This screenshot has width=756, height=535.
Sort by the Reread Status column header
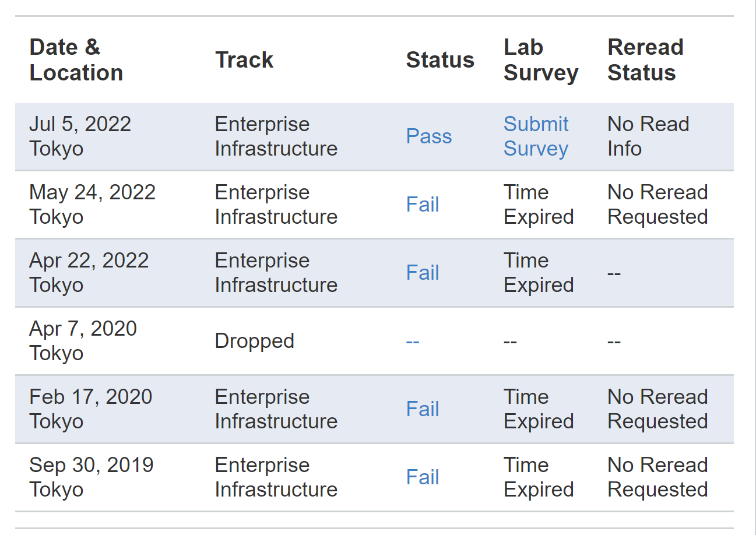coord(645,59)
